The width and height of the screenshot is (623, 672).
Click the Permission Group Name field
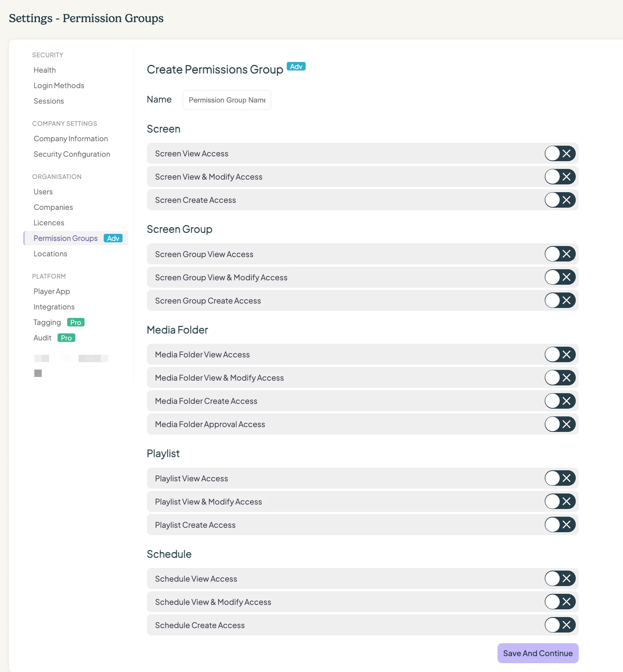(227, 100)
